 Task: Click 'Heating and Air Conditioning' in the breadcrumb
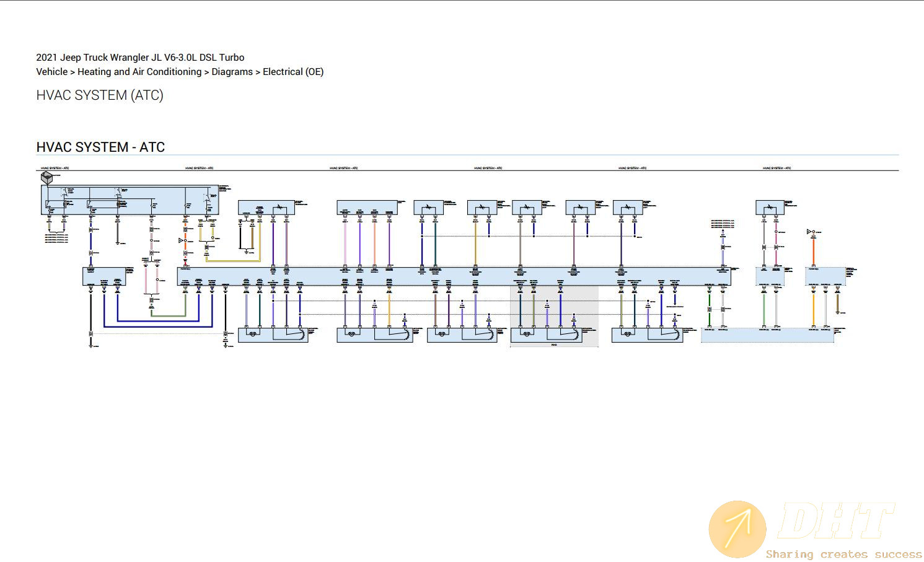(139, 71)
